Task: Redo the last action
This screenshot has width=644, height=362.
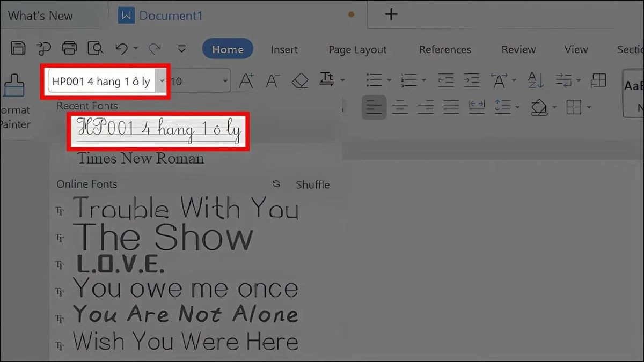Action: point(155,48)
